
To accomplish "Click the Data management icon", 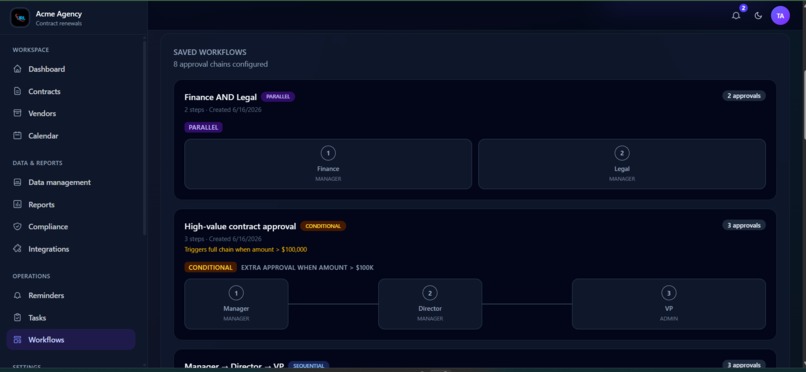I will (17, 182).
